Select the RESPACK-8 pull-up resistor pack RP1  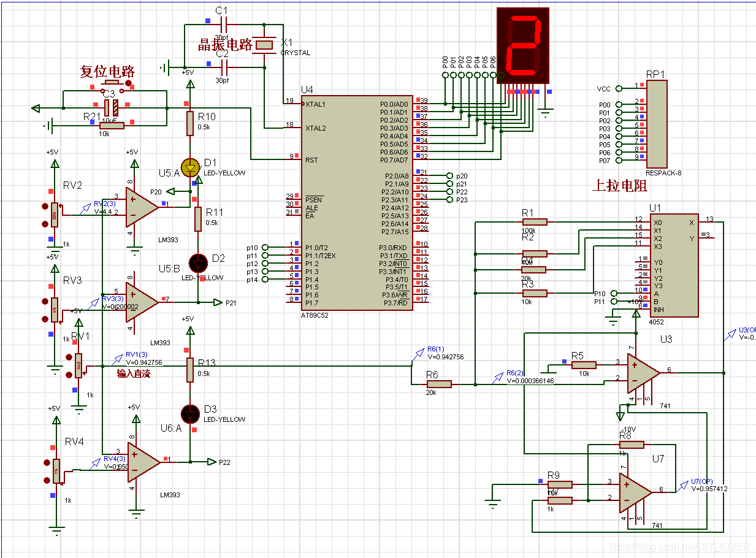click(656, 123)
